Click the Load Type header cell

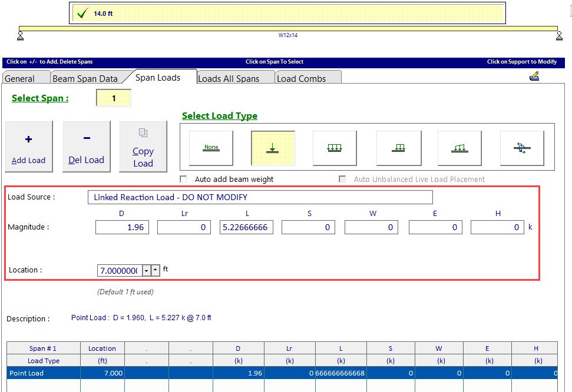point(44,361)
